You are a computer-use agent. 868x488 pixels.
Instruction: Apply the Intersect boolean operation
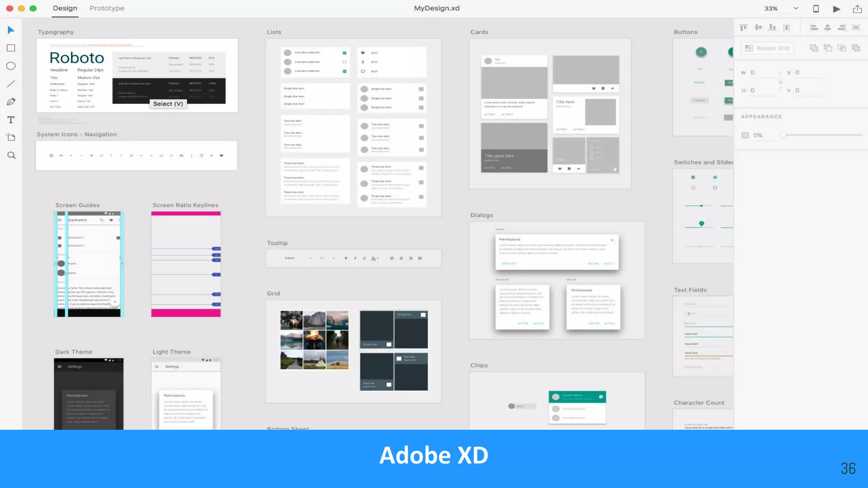click(842, 48)
